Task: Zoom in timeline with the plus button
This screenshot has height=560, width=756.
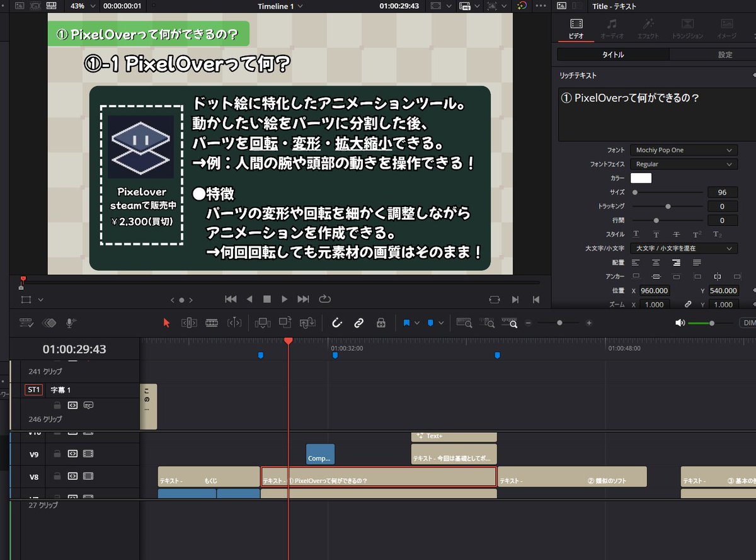Action: (589, 323)
